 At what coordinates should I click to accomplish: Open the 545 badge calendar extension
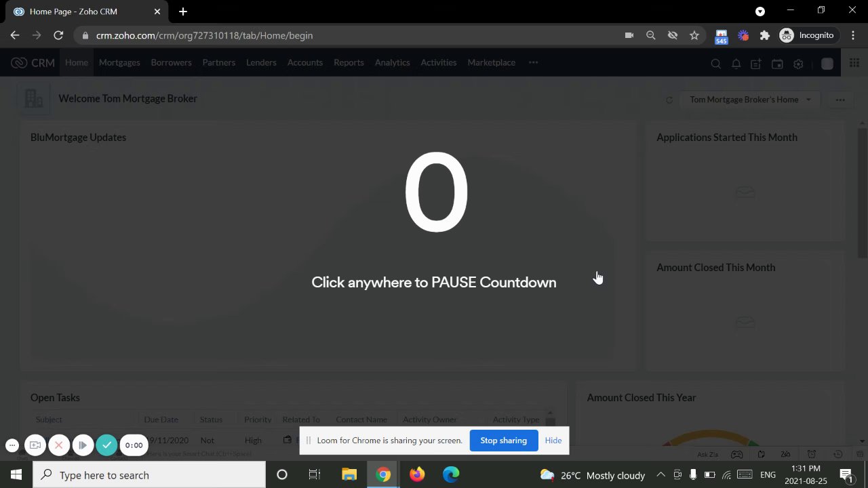coord(722,37)
